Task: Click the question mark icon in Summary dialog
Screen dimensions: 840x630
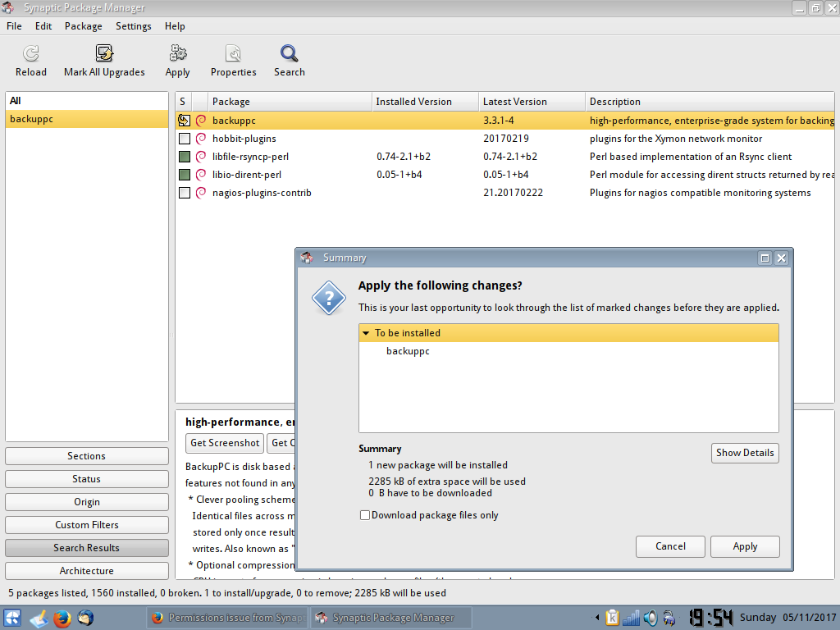Action: [328, 298]
